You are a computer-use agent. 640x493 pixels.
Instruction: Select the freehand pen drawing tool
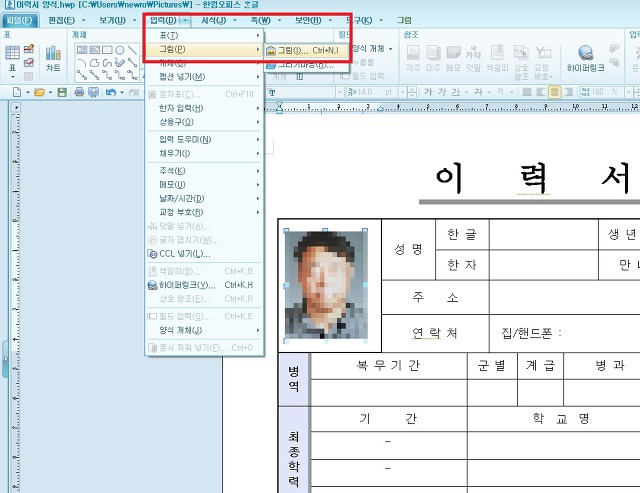120,62
